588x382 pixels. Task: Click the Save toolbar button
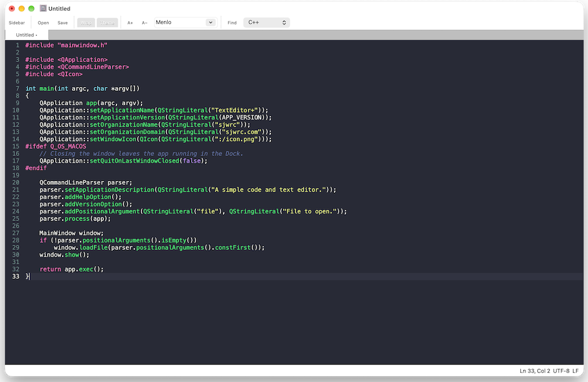63,23
